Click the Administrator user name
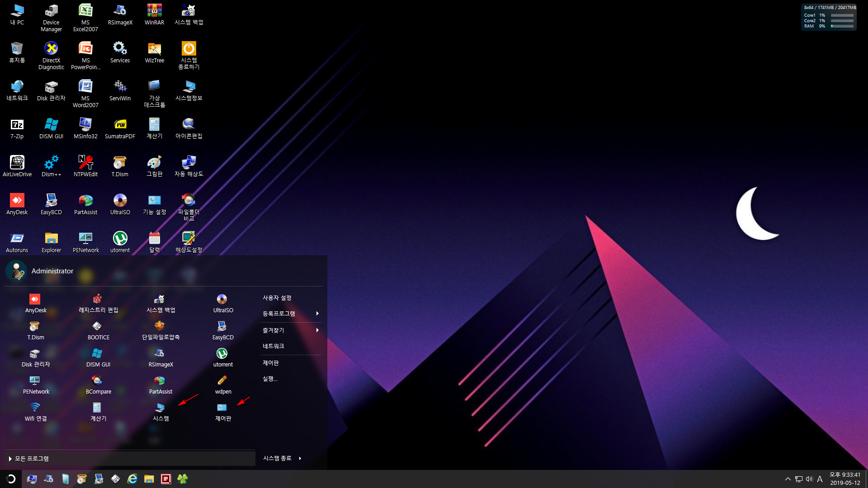This screenshot has width=868, height=488. 52,271
